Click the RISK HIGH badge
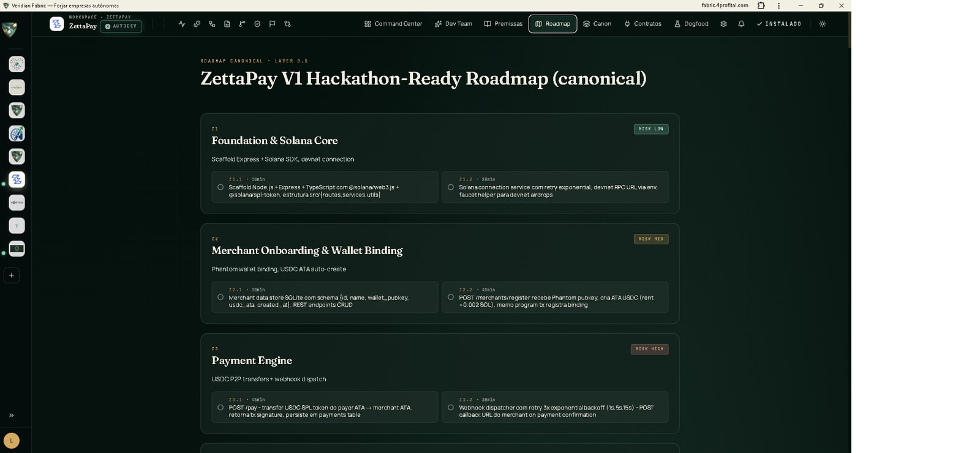This screenshot has width=980, height=453. [650, 350]
